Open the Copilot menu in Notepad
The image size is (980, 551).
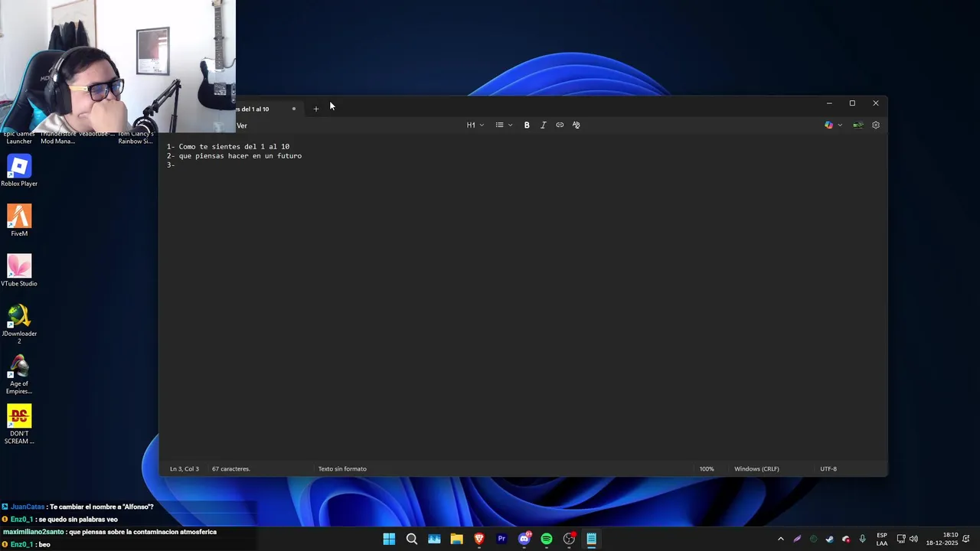[833, 125]
